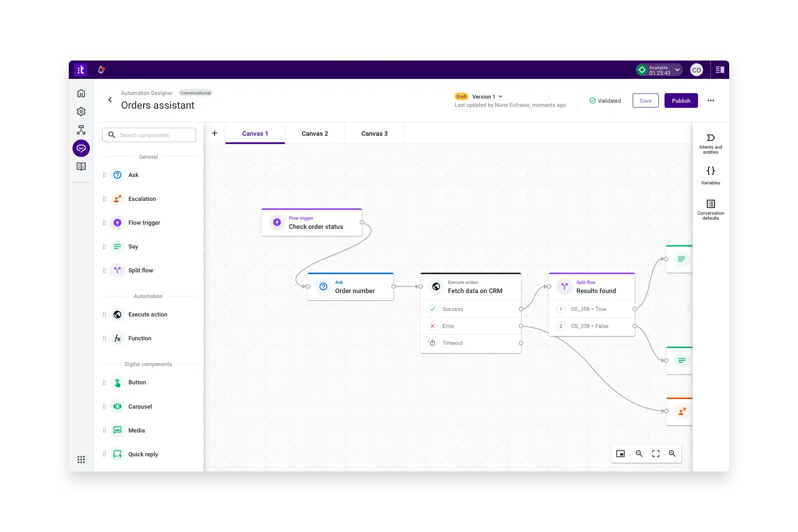Switch to Canvas 2 tab
798x532 pixels.
tap(315, 133)
